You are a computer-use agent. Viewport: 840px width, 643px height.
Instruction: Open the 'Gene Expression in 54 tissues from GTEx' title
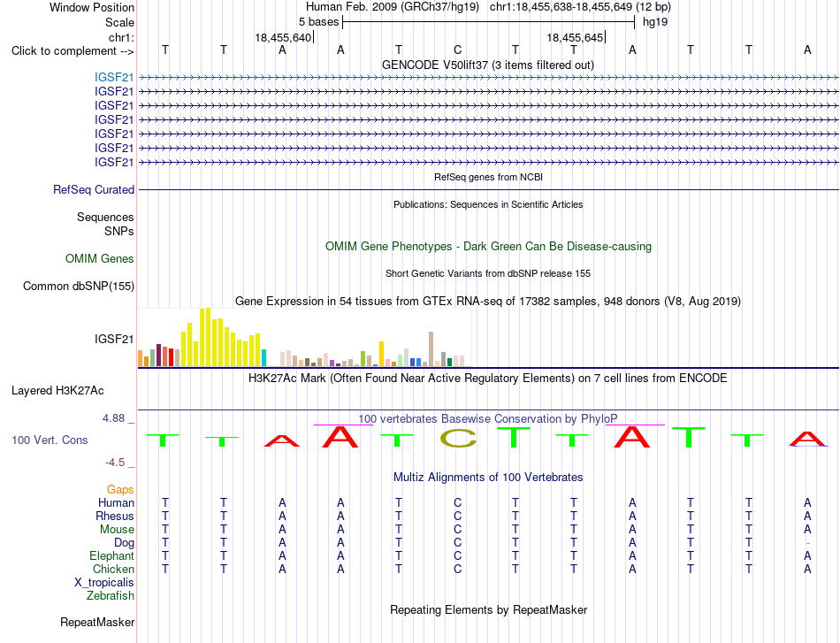(x=488, y=301)
